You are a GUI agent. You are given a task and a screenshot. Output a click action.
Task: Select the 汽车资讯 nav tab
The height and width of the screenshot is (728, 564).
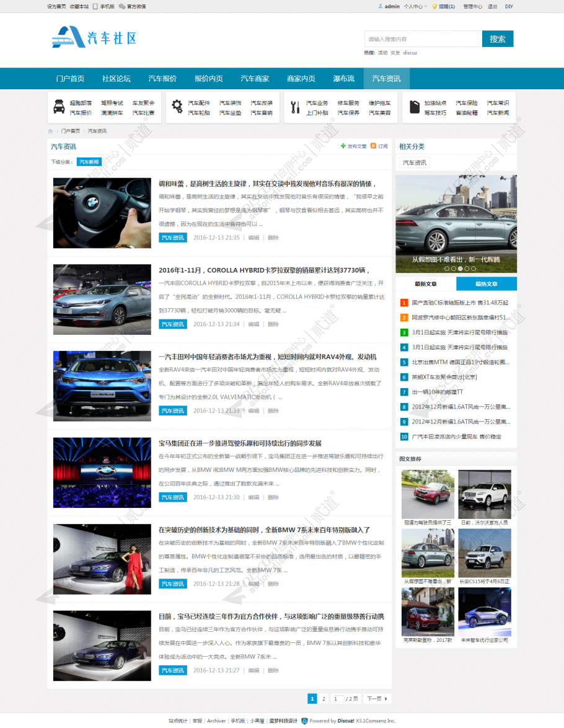[x=386, y=79]
